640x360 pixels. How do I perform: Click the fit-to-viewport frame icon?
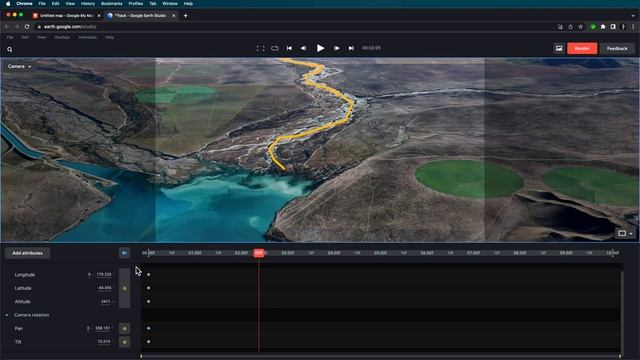click(x=260, y=48)
